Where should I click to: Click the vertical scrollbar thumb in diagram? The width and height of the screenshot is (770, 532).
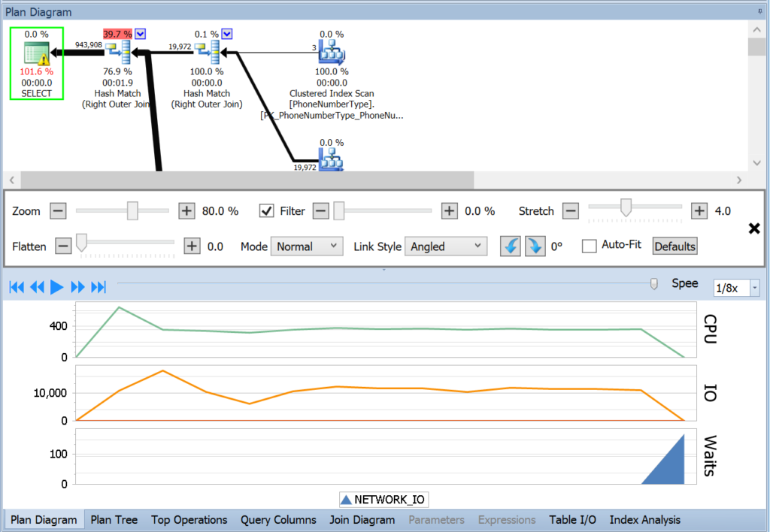[x=756, y=47]
